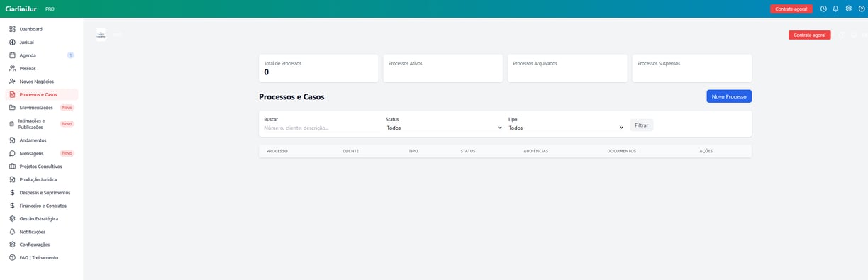
Task: Open the bell notifications icon in top bar
Action: [836, 9]
